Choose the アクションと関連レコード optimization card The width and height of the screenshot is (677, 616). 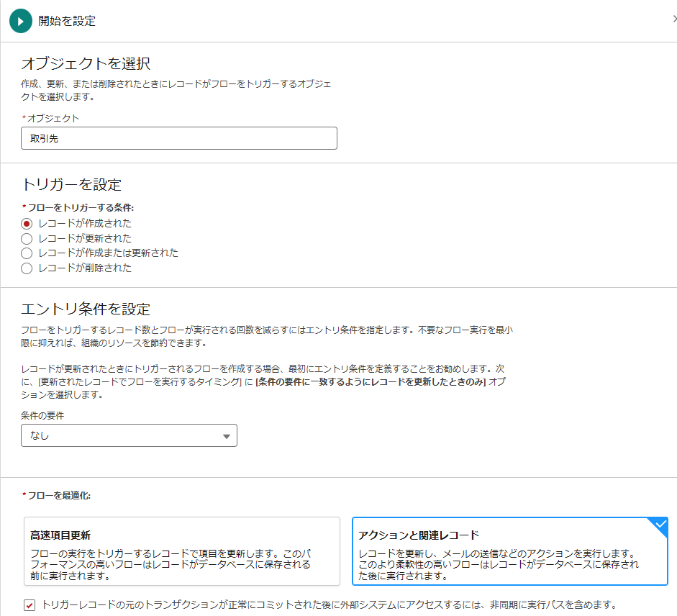tap(510, 551)
